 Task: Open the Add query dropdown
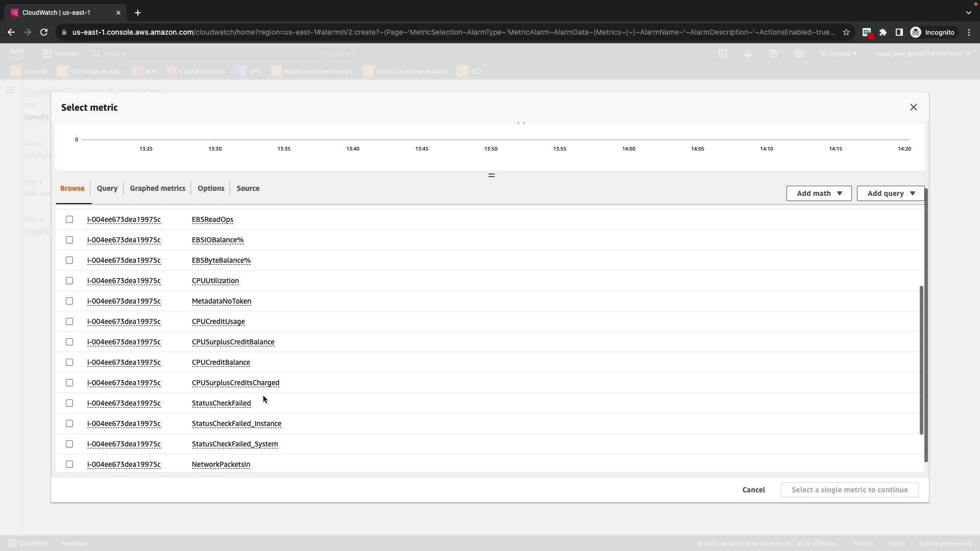(x=890, y=193)
